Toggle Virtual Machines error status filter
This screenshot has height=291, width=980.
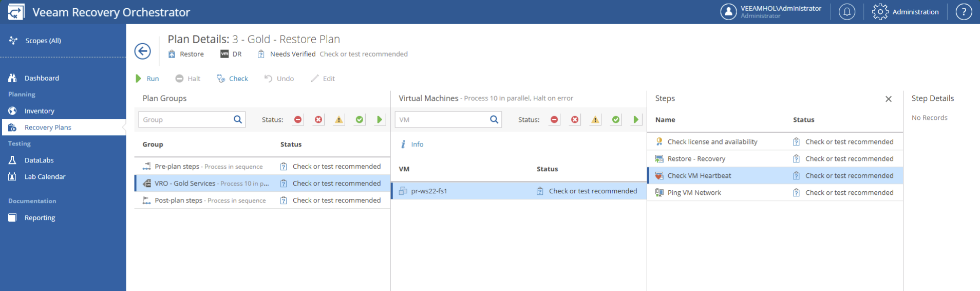click(x=575, y=120)
